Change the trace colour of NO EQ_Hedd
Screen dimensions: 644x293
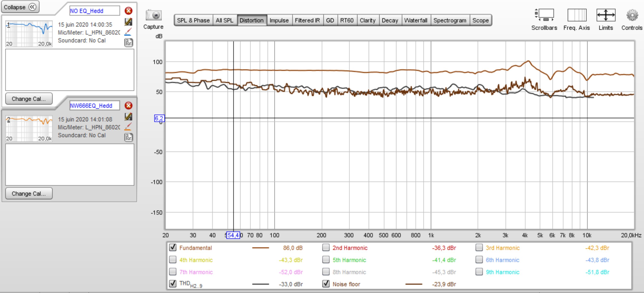pos(128,32)
